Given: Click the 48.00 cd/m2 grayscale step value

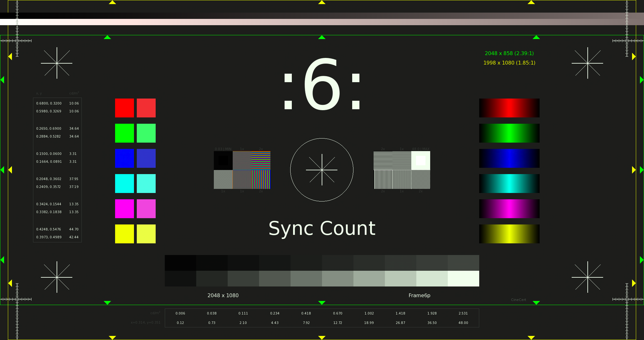Looking at the screenshot, I should point(463,322).
